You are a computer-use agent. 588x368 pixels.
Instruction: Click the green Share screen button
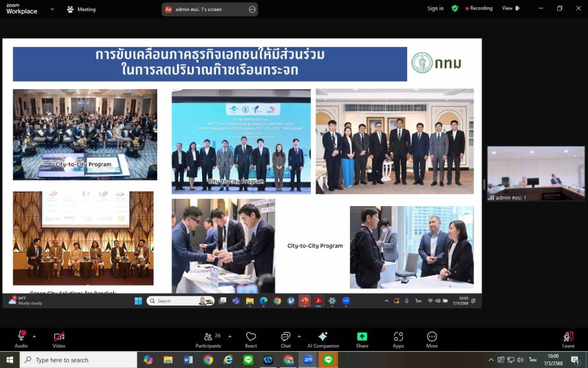coord(362,338)
